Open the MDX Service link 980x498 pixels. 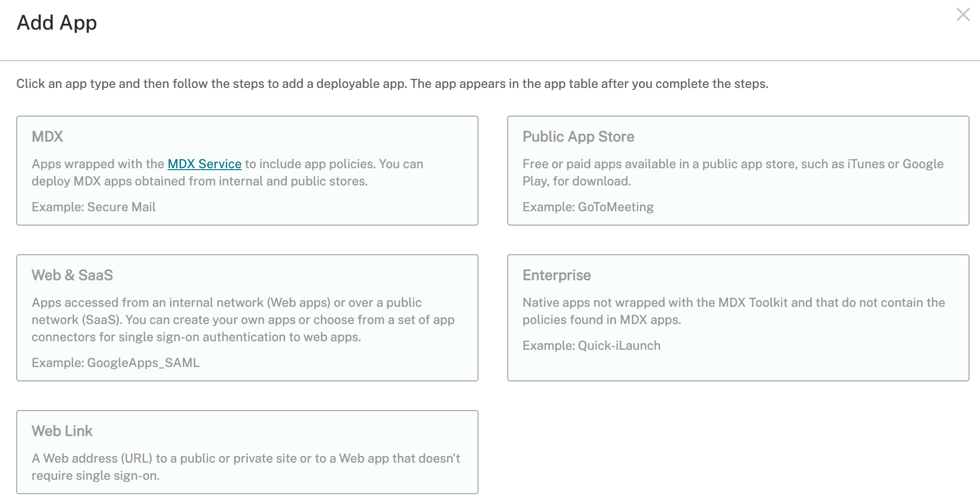[x=204, y=164]
